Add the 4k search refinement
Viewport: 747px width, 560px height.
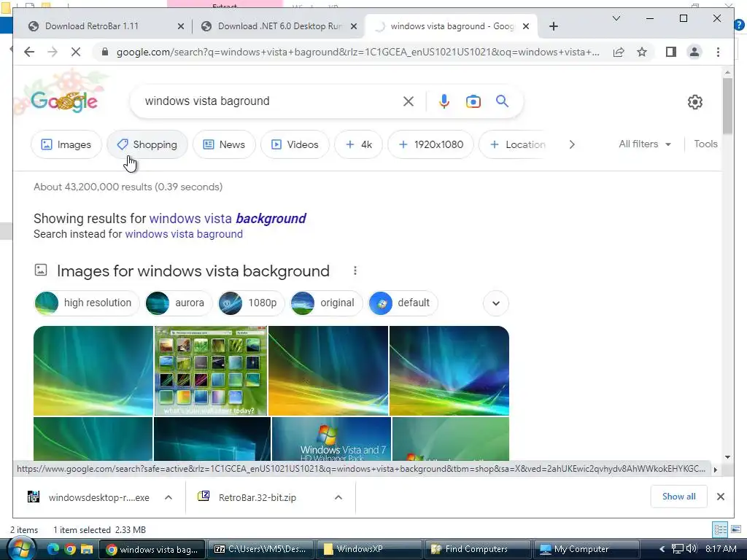(358, 144)
